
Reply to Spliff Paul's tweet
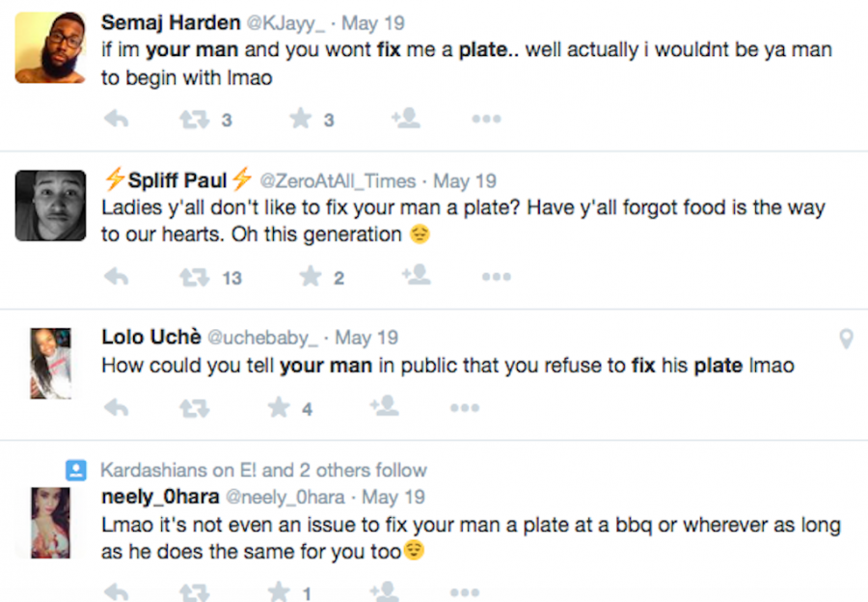coord(116,278)
